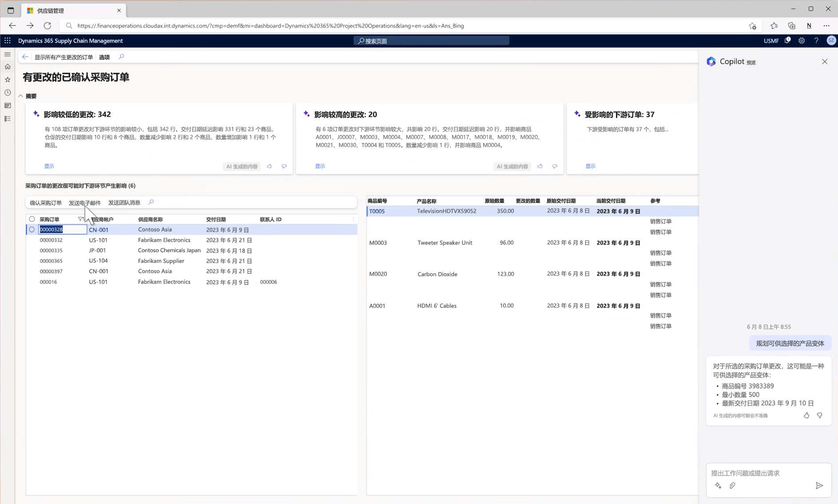Dislike the 影响较低的更改 summary card

[284, 166]
